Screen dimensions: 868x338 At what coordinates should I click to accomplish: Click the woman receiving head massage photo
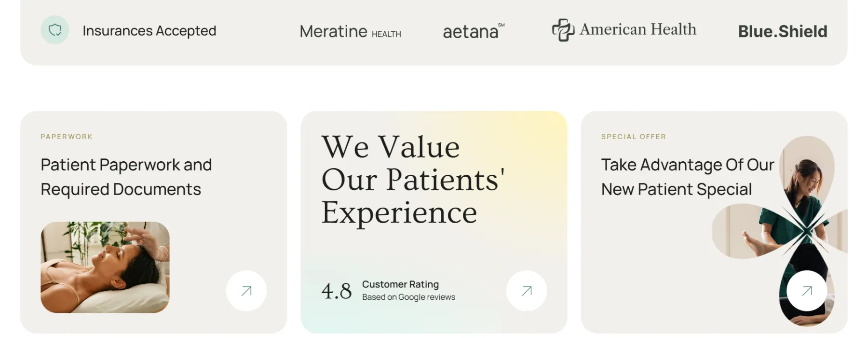[105, 267]
